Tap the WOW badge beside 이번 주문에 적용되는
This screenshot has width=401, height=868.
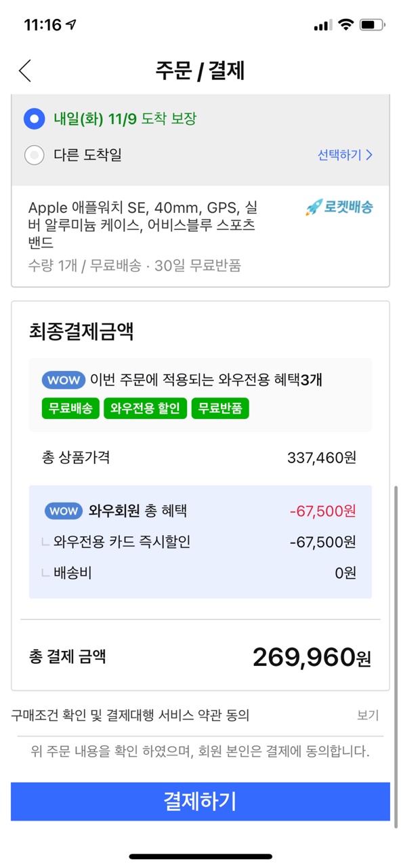(64, 379)
